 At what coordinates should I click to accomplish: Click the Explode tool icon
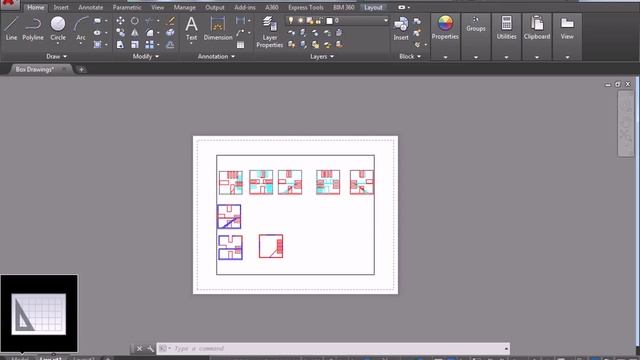(171, 33)
